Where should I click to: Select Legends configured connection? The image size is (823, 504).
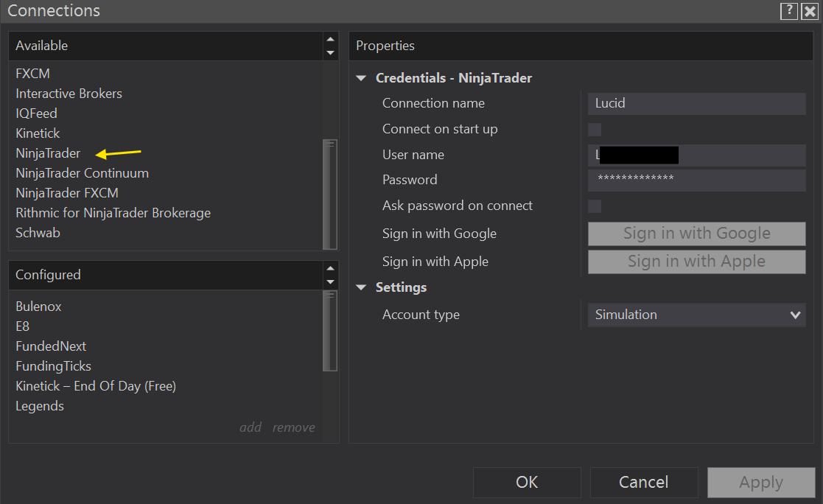click(40, 406)
